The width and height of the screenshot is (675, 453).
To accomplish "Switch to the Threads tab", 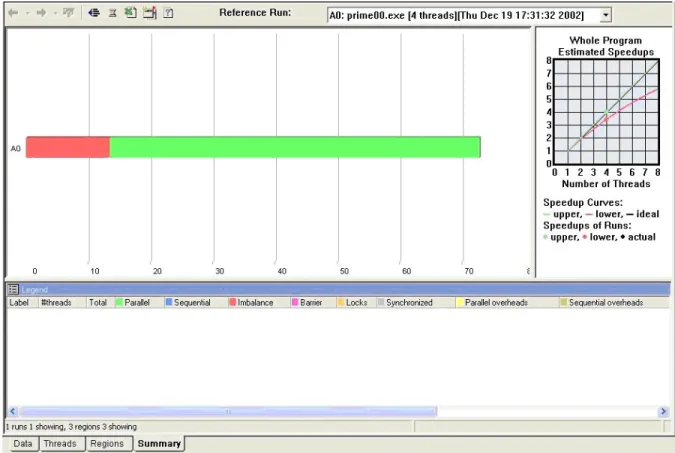I will 60,444.
